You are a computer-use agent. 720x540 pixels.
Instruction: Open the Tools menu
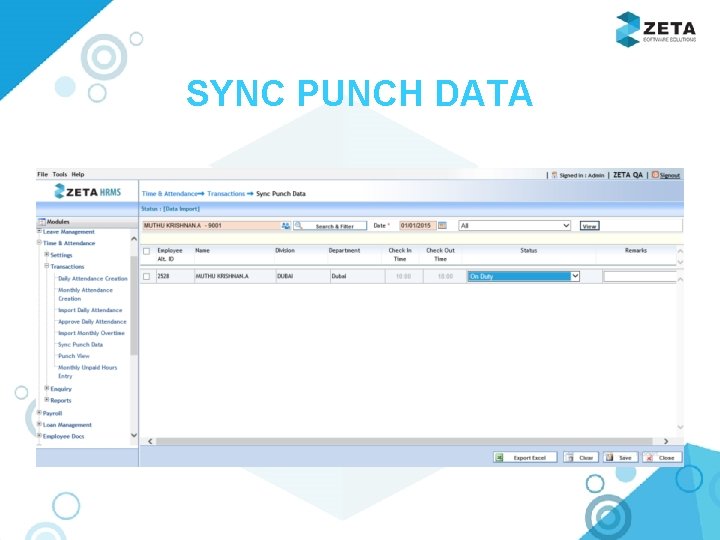click(x=60, y=174)
